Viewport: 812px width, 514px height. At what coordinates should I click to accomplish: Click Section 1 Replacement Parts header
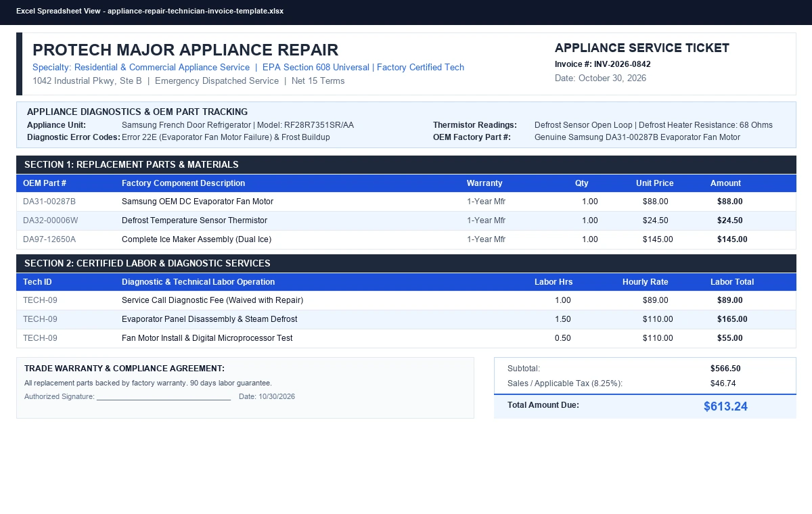(406, 164)
